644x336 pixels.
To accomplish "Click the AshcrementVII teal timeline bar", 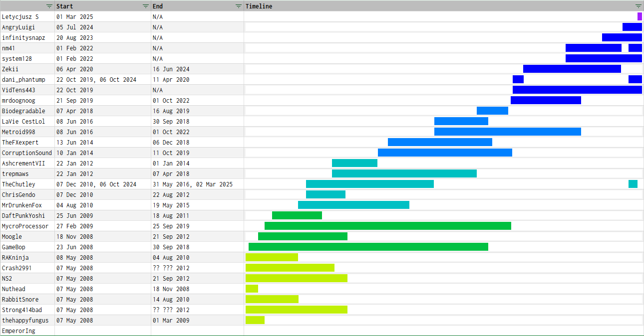I will click(354, 163).
